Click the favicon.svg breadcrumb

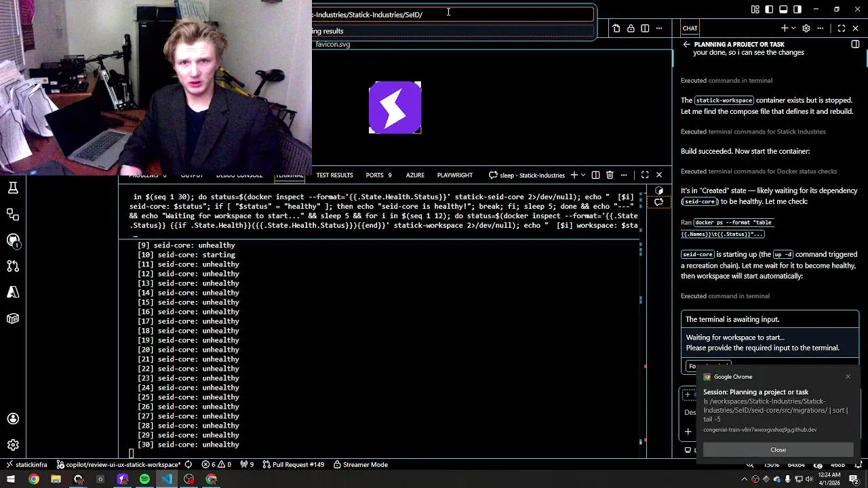(x=333, y=45)
